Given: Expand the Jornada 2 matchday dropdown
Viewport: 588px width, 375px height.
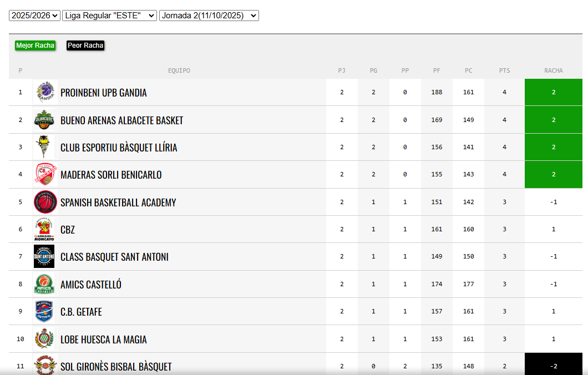Looking at the screenshot, I should [x=209, y=16].
